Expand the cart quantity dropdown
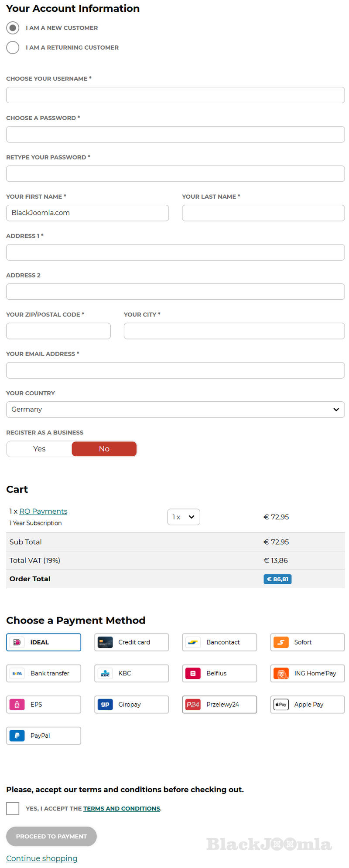This screenshot has width=349, height=868. [183, 517]
